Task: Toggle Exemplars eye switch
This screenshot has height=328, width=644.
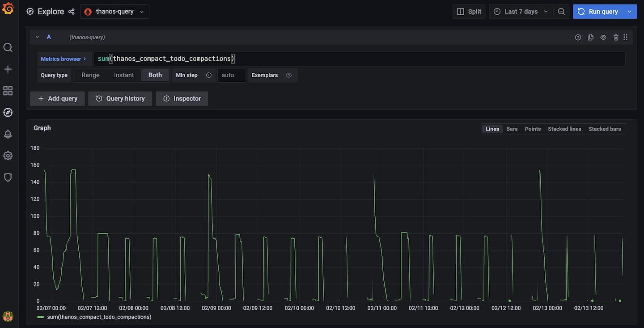Action: pos(289,75)
